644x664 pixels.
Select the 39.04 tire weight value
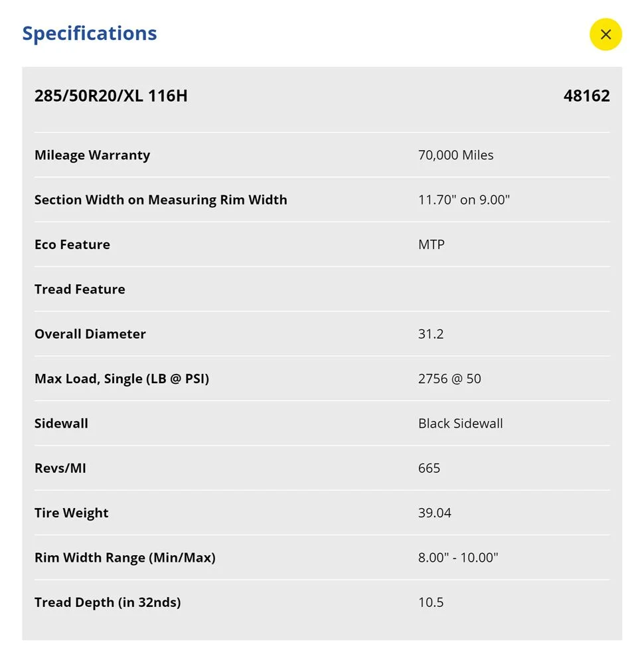pos(435,513)
